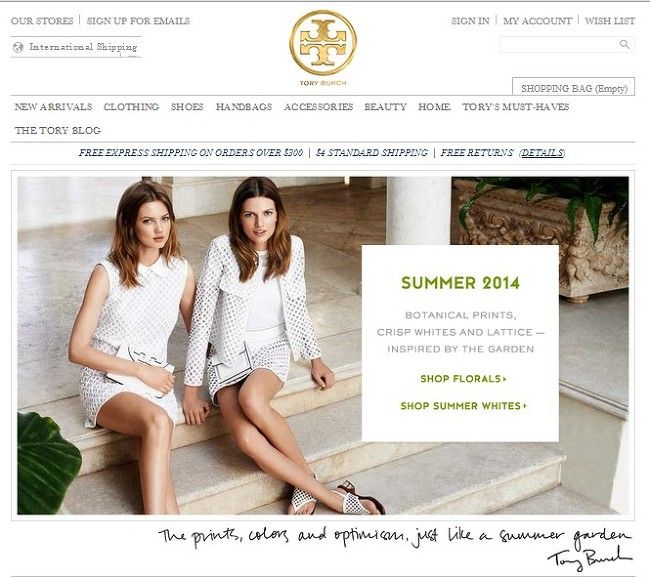Open the International Shipping selector
The height and width of the screenshot is (578, 650).
76,47
